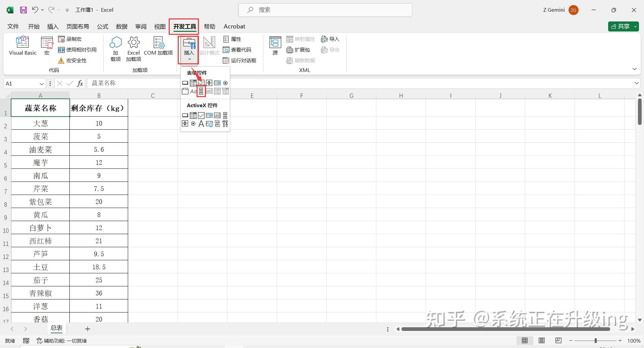644x348 pixels.
Task: Expand the formula bar
Action: tap(636, 83)
